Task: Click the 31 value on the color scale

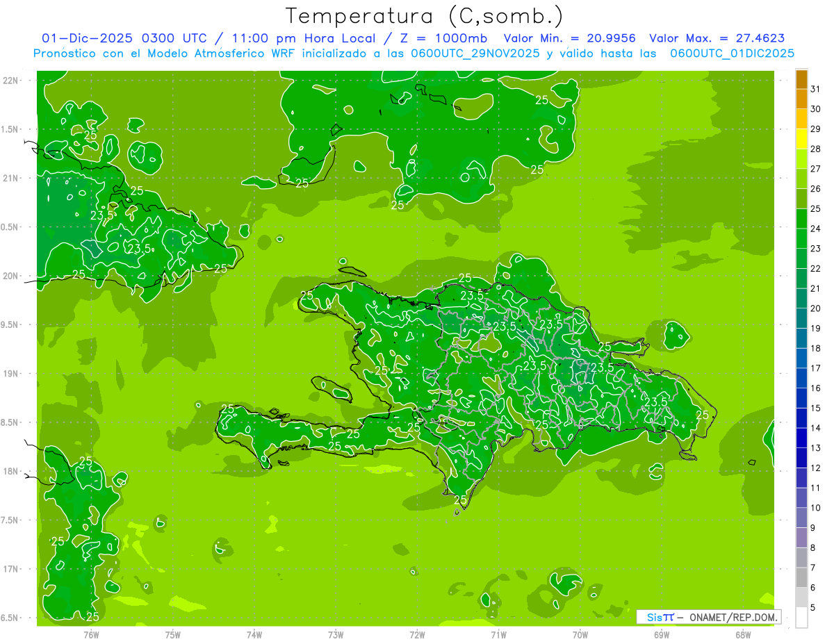Action: click(x=815, y=89)
